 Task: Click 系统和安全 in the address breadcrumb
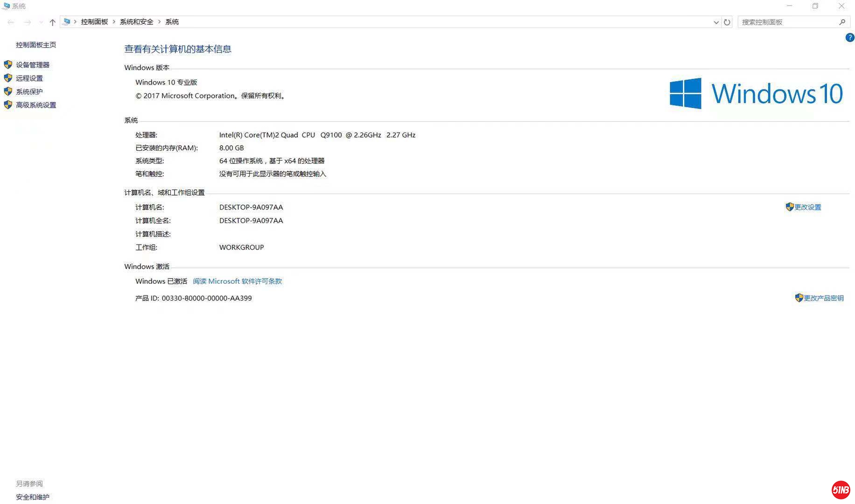[x=136, y=22]
